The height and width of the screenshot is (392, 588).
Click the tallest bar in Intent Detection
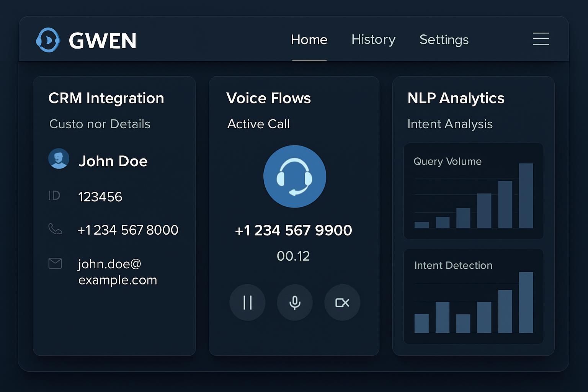(x=526, y=302)
